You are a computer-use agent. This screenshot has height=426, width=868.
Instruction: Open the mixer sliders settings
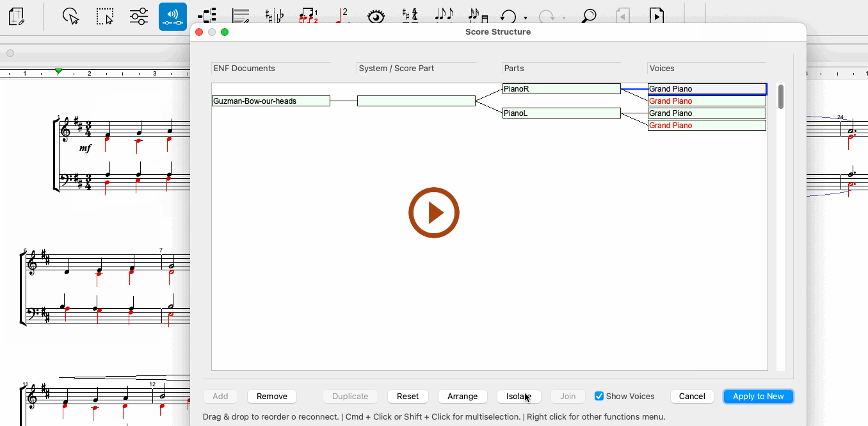coord(139,16)
